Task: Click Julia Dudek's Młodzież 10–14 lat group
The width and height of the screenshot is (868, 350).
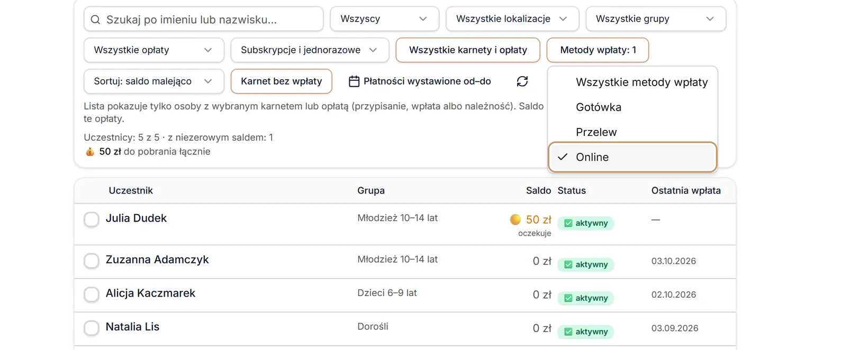Action: click(397, 218)
